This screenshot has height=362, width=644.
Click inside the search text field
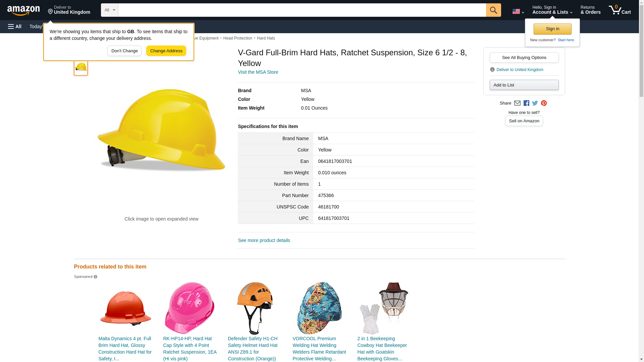click(302, 10)
